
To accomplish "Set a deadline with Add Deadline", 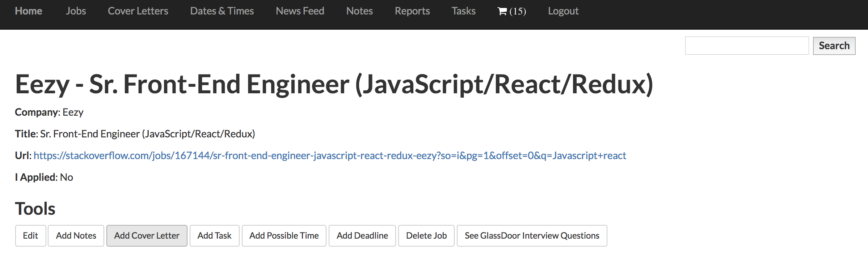I will pyautogui.click(x=362, y=236).
